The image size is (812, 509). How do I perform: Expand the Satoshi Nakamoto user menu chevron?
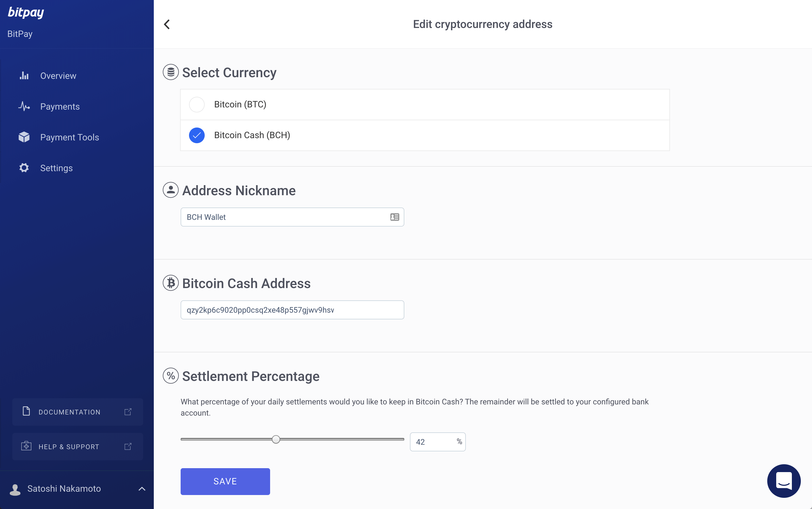click(142, 489)
